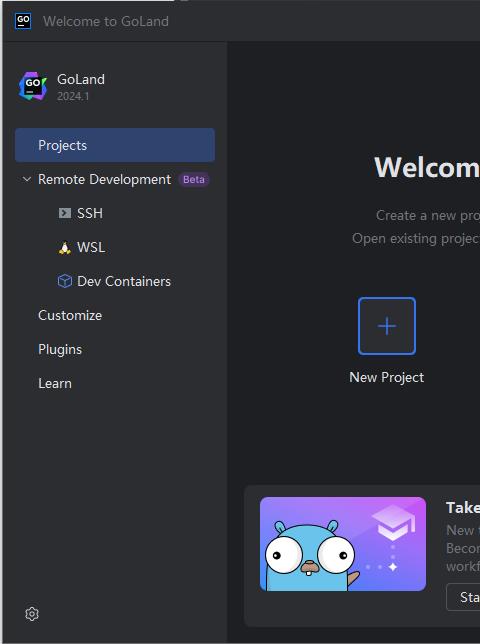Screen dimensions: 480x644
Task: Open settings via the gear icon
Action: click(x=32, y=614)
